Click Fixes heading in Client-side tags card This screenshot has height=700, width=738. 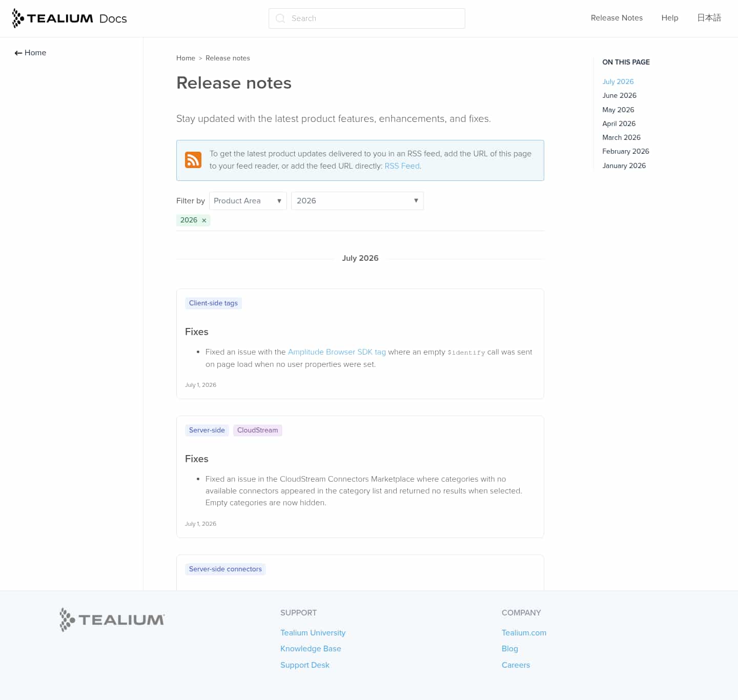click(196, 332)
